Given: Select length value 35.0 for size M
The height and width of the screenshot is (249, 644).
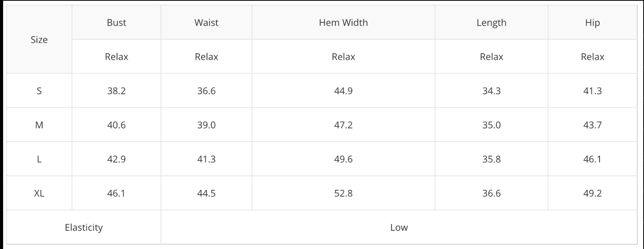Looking at the screenshot, I should (491, 125).
